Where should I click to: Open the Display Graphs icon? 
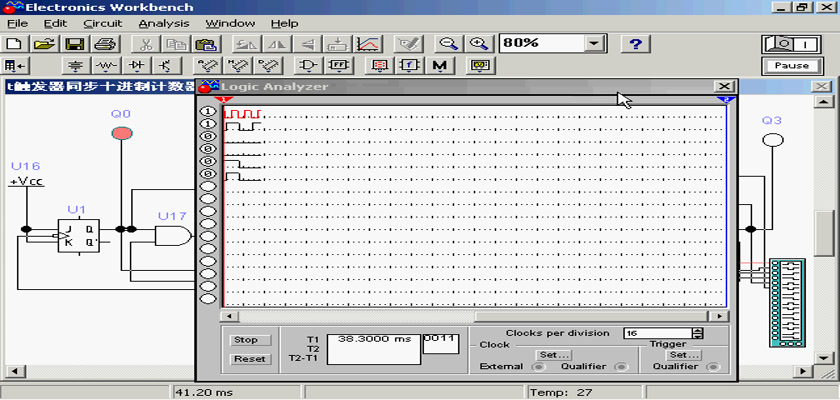(x=368, y=44)
